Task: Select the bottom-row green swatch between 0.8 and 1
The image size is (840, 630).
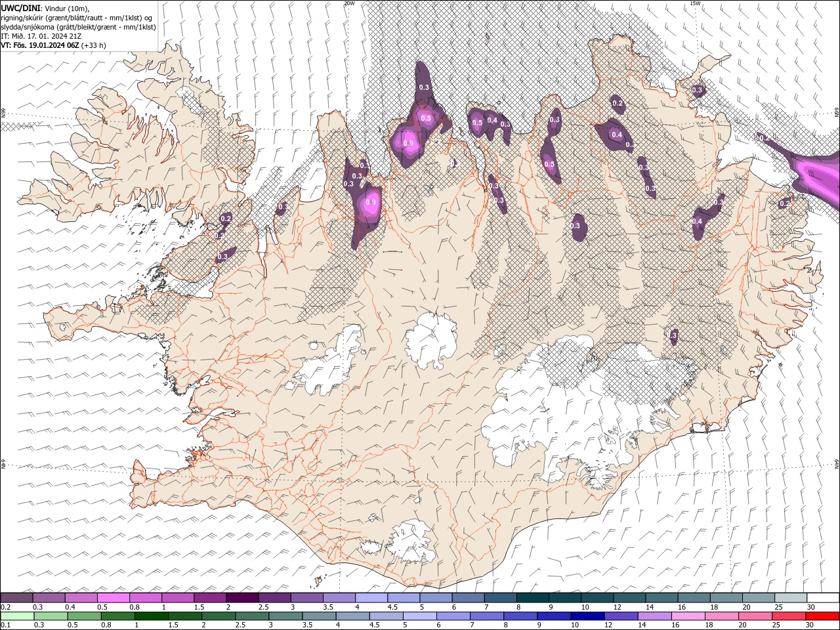Action: click(118, 616)
